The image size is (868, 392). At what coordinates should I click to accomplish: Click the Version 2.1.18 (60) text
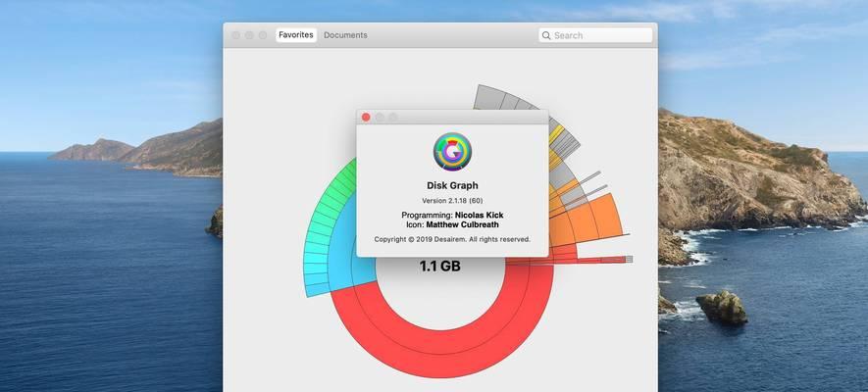pyautogui.click(x=452, y=201)
